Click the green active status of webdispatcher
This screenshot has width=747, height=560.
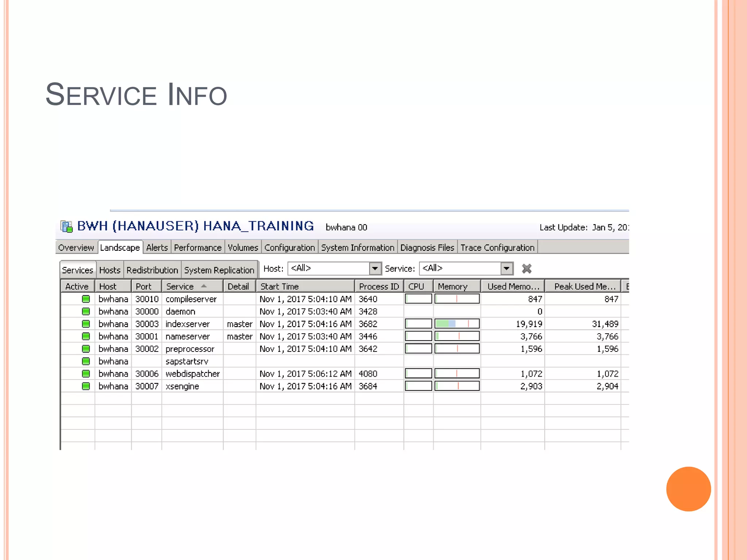coord(86,374)
